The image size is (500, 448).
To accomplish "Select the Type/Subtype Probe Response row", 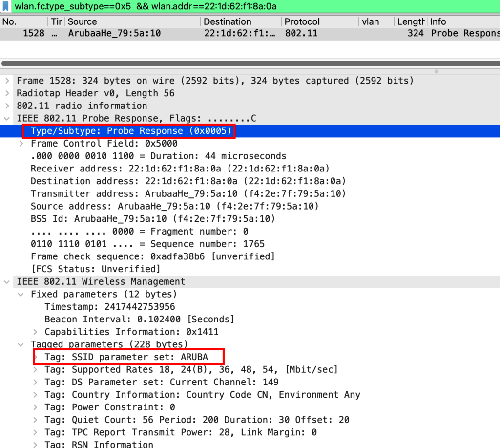I will tap(250, 131).
